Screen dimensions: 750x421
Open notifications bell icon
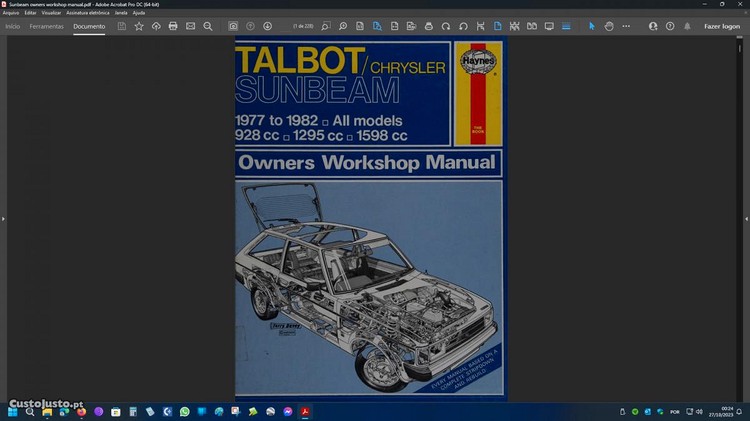[x=687, y=26]
